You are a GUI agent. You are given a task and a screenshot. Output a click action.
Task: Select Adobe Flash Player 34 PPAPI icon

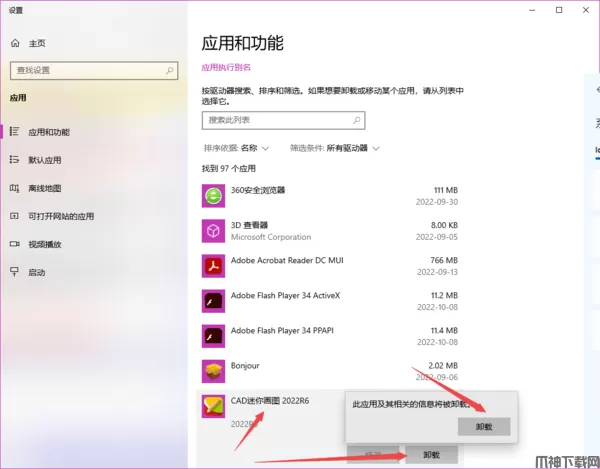point(213,336)
